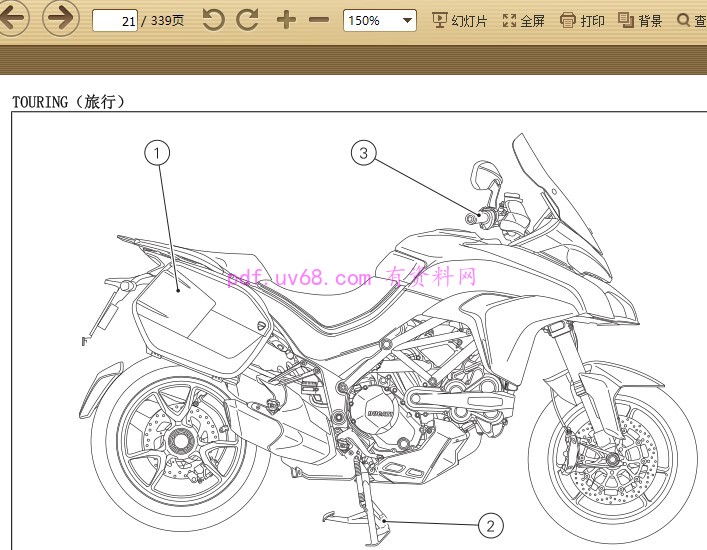Click the 全屏 fullscreen label
This screenshot has height=550, width=707.
[x=532, y=21]
